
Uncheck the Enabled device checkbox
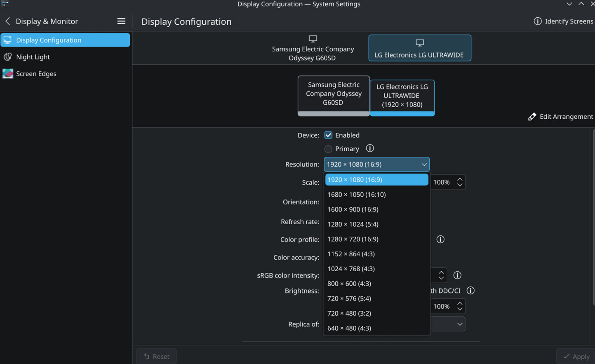click(x=328, y=135)
